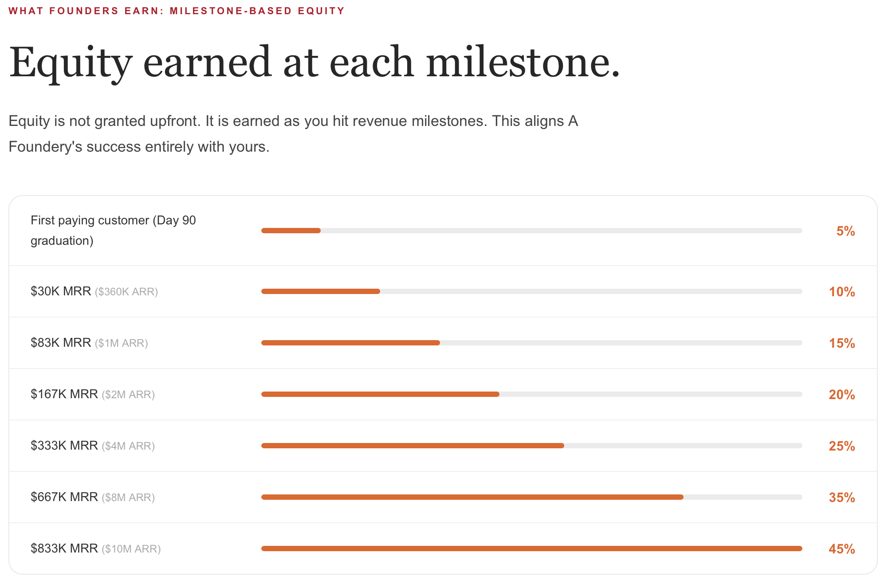The height and width of the screenshot is (588, 888).
Task: Click the $667K MRR progress bar
Action: 531,497
